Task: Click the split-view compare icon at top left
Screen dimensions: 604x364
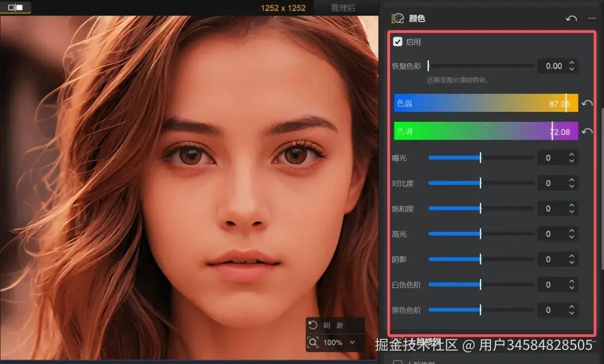Action: 15,8
